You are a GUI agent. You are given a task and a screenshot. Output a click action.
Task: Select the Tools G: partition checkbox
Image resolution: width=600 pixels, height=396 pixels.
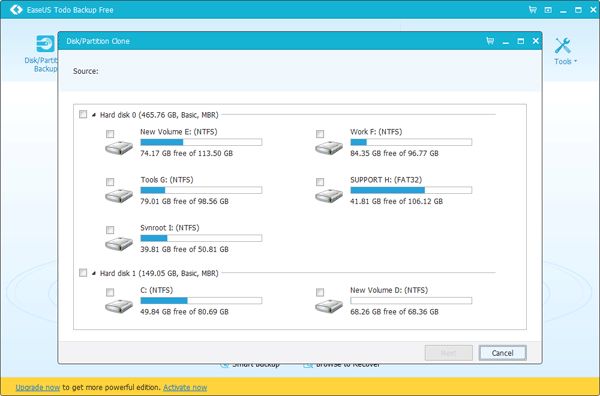(x=110, y=182)
